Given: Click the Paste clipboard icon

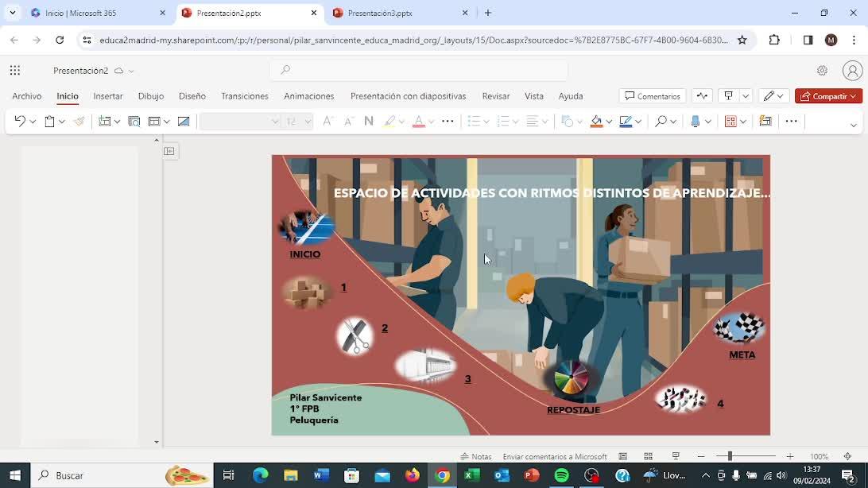Looking at the screenshot, I should tap(49, 121).
